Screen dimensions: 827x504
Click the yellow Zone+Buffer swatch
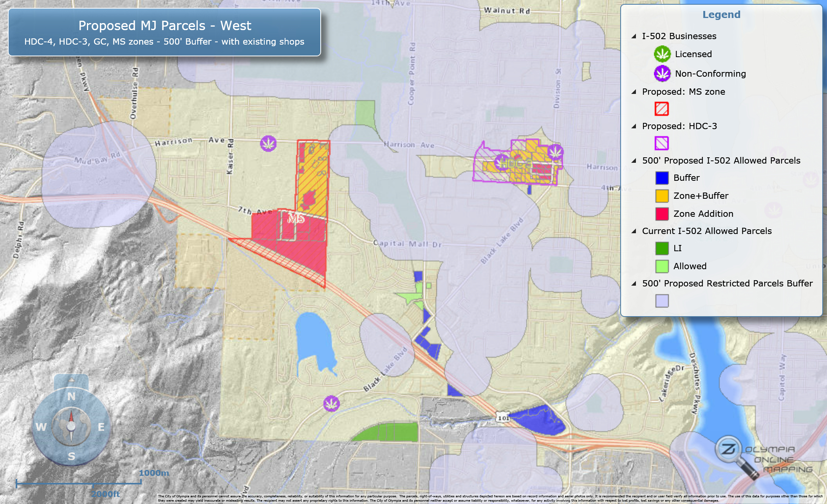point(662,196)
